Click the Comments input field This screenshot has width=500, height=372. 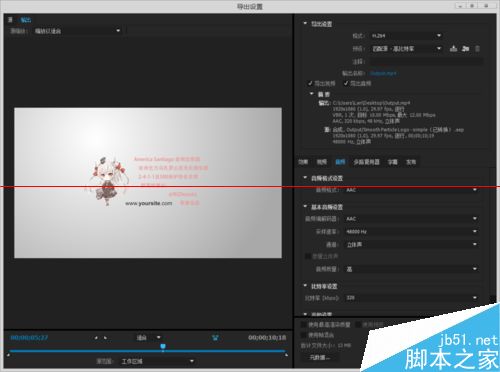426,61
